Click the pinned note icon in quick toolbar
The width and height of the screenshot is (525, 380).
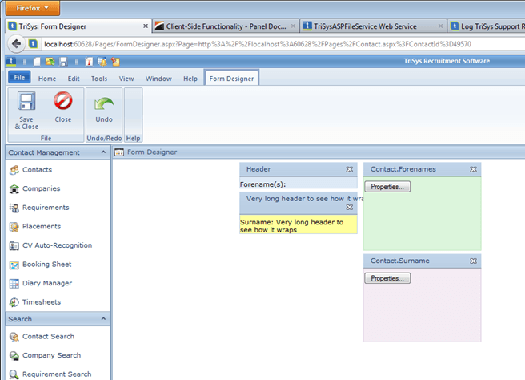[x=115, y=62]
